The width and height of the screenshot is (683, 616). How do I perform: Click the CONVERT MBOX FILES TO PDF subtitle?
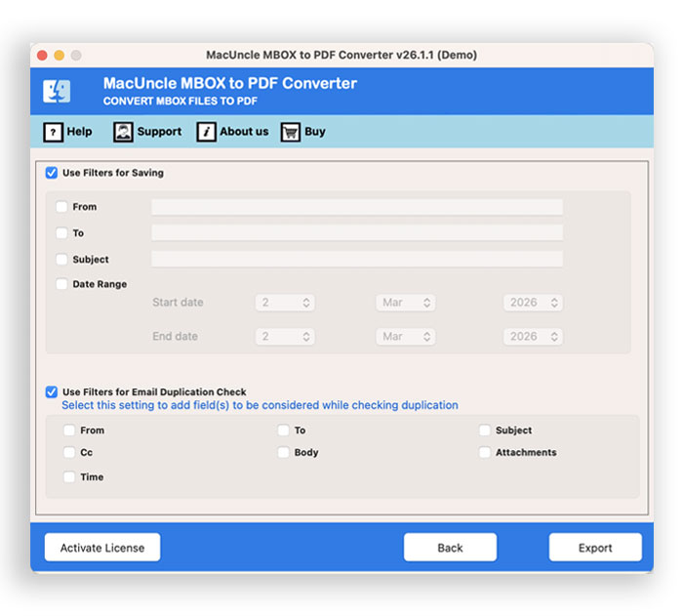coord(181,102)
